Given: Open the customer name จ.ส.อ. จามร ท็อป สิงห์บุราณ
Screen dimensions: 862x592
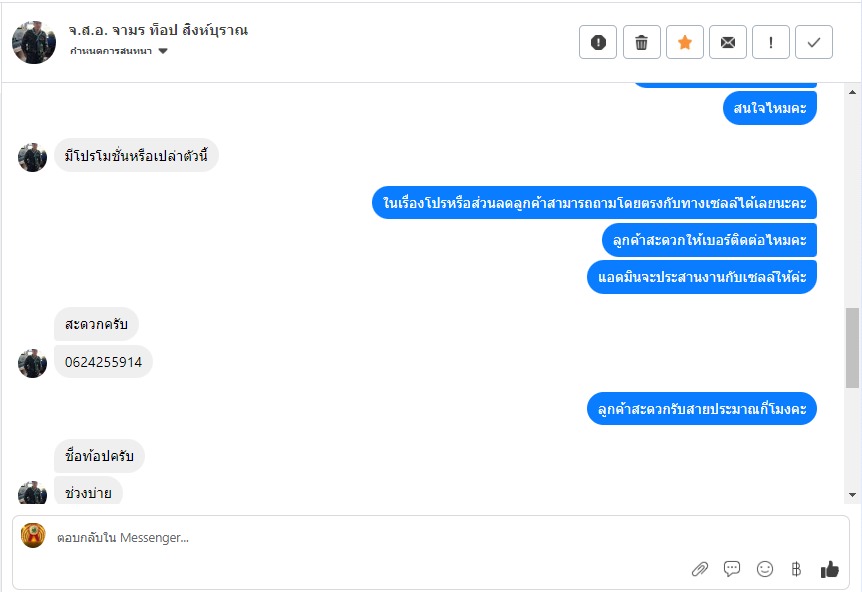Looking at the screenshot, I should 158,30.
